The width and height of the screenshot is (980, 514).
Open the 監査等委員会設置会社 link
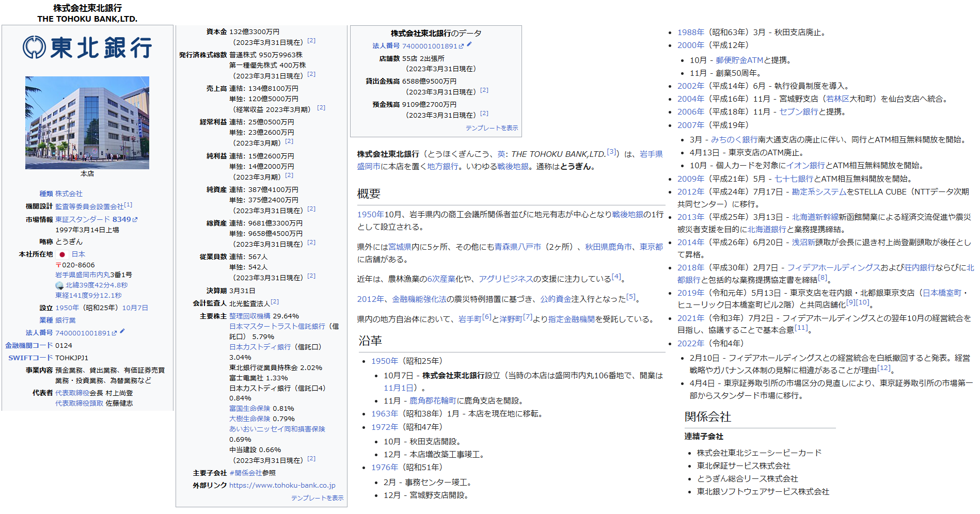(89, 206)
